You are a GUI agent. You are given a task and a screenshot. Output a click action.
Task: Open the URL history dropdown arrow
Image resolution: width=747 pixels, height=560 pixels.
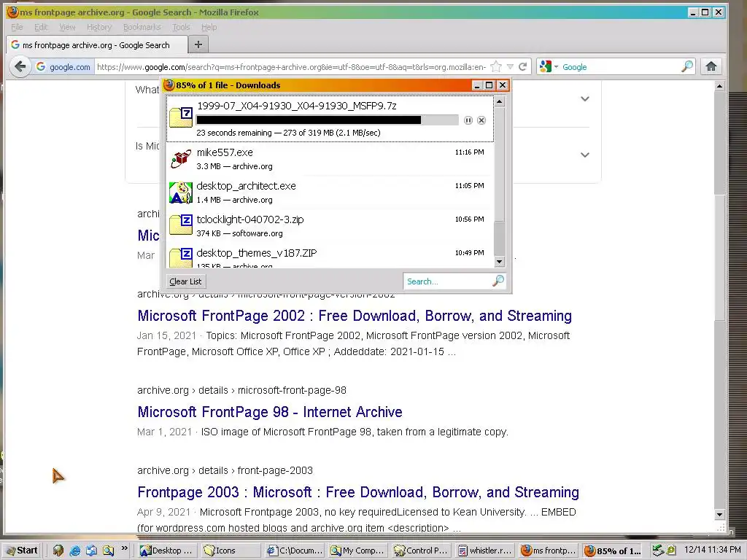point(510,66)
